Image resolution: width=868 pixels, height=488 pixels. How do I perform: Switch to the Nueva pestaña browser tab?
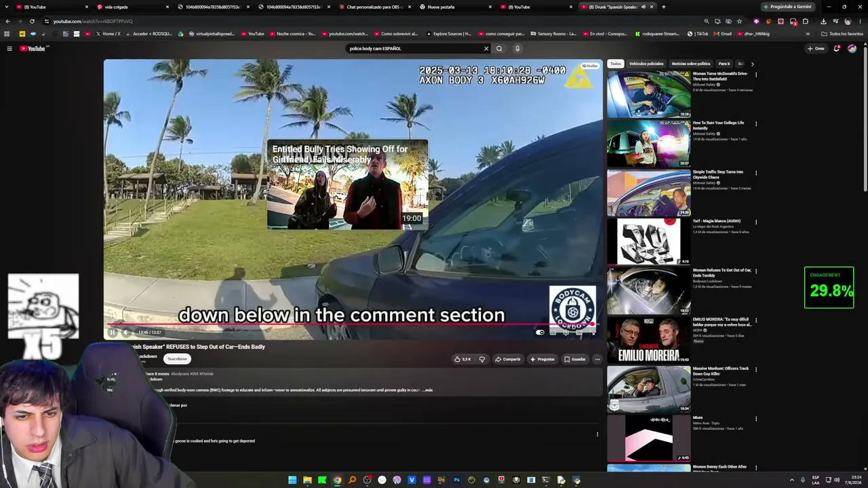click(x=454, y=7)
